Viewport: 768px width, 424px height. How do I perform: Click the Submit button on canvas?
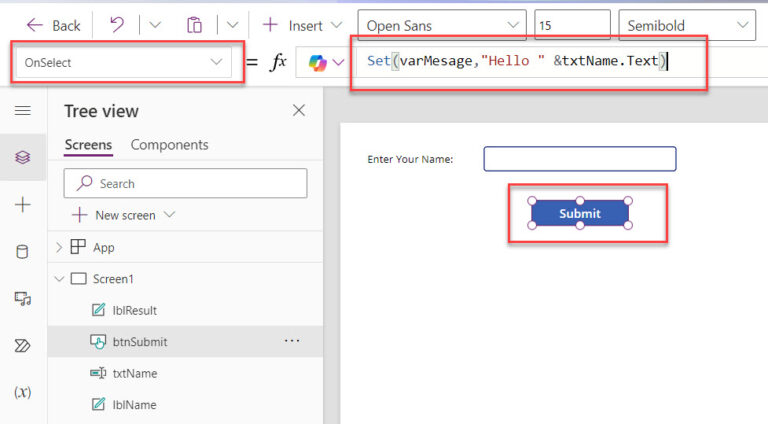pyautogui.click(x=580, y=213)
